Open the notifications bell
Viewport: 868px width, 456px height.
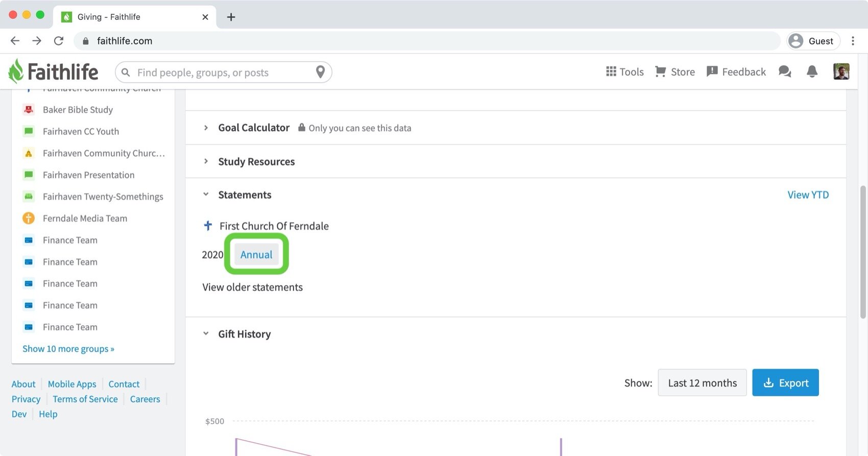(812, 72)
